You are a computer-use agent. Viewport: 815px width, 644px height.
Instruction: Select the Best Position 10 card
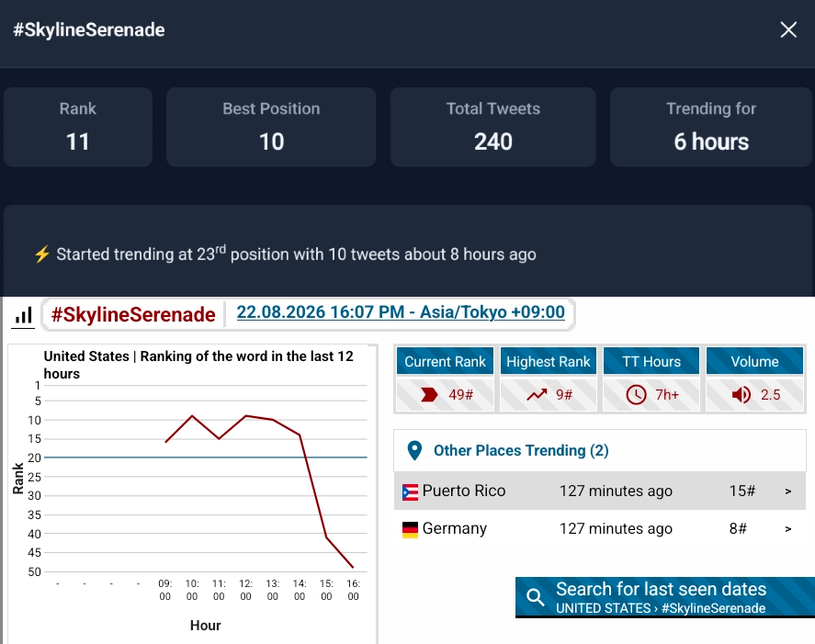271,127
